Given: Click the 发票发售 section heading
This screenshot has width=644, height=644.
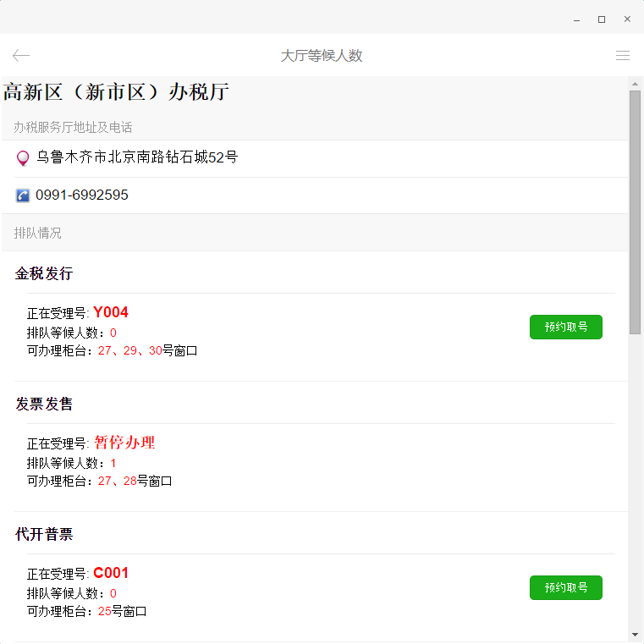Looking at the screenshot, I should (44, 404).
